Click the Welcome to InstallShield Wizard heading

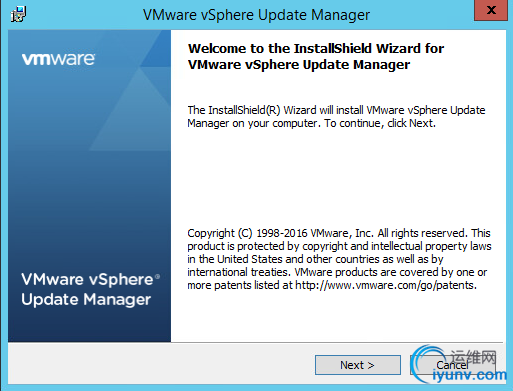[x=316, y=56]
